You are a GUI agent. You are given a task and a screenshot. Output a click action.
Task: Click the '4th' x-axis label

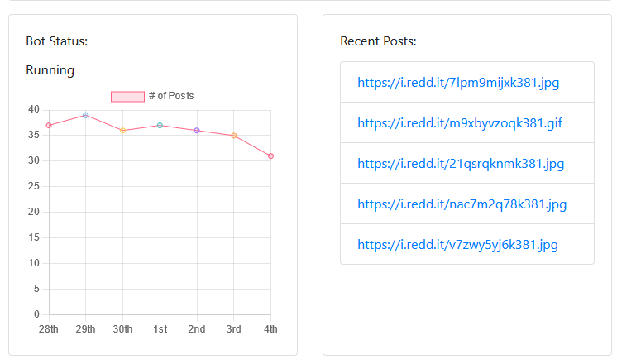coord(270,329)
